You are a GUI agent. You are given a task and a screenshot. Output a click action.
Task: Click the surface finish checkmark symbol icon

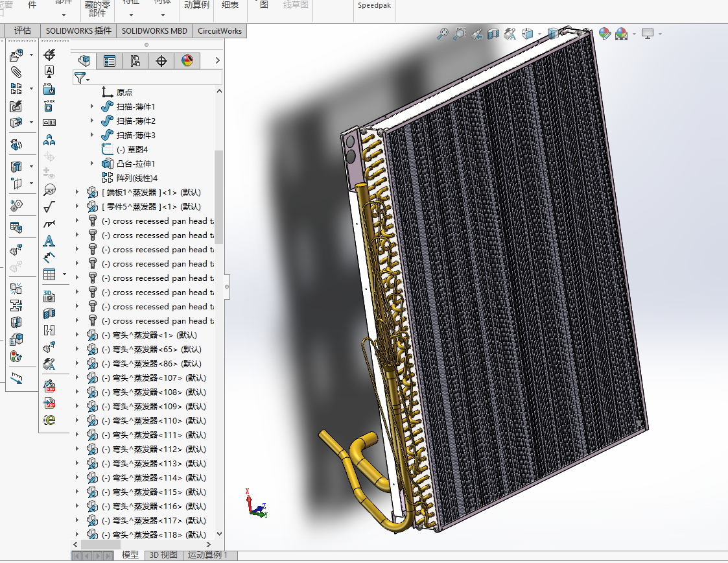pyautogui.click(x=49, y=208)
